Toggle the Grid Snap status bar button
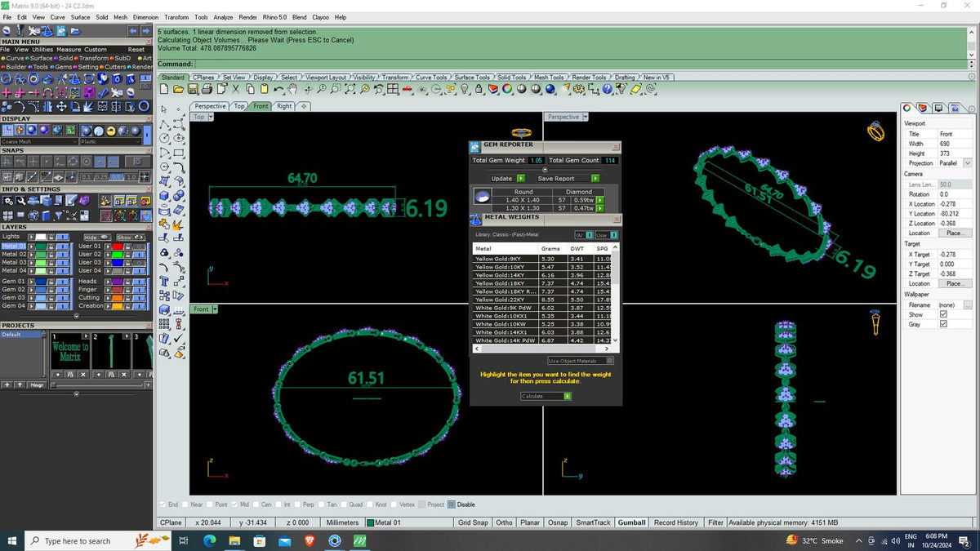 (x=474, y=522)
